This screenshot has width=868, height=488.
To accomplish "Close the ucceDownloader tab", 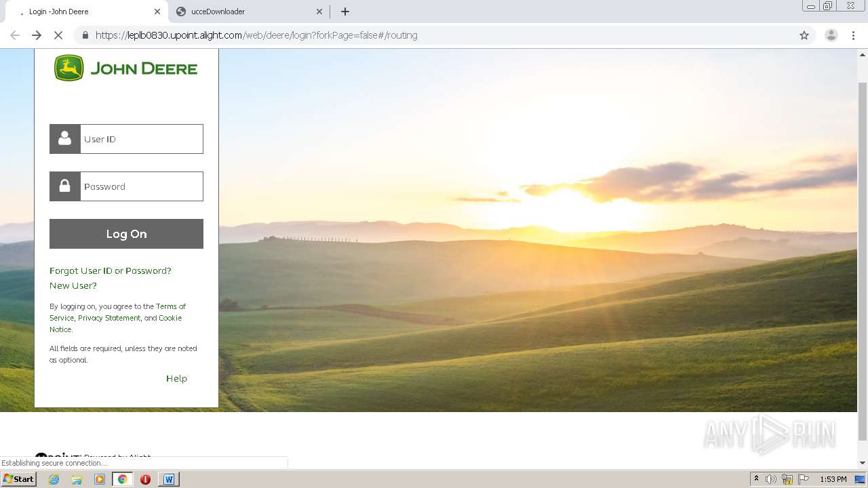I will pyautogui.click(x=319, y=12).
